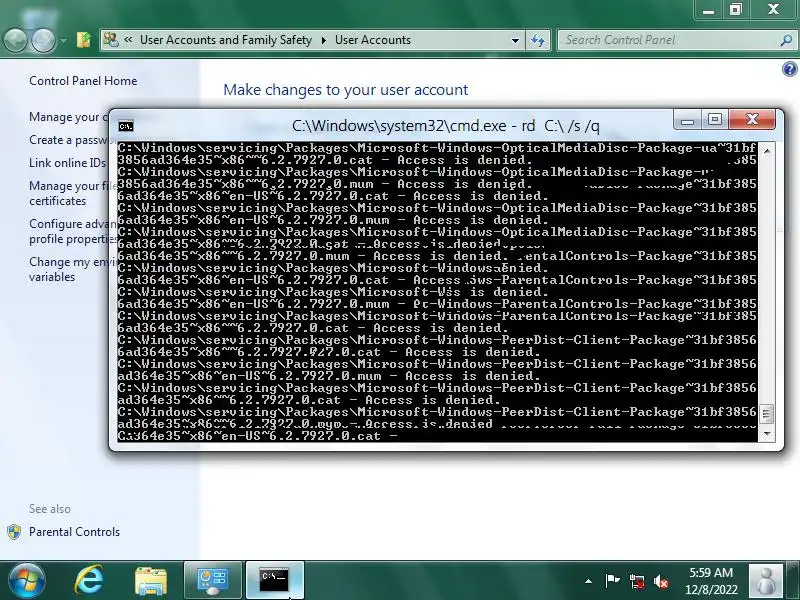Click the Forward navigation arrow in Control Panel
Viewport: 800px width, 600px height.
tap(44, 40)
